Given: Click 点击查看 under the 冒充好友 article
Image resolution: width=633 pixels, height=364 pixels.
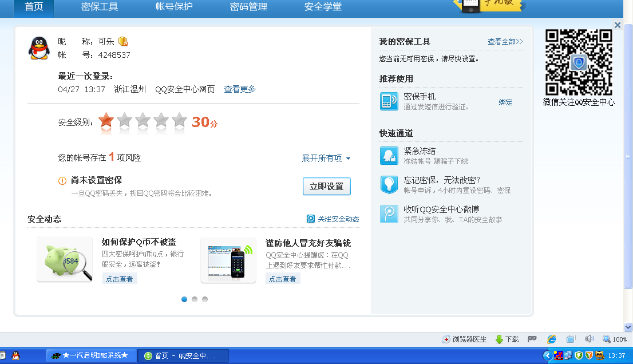Looking at the screenshot, I should click(x=283, y=279).
